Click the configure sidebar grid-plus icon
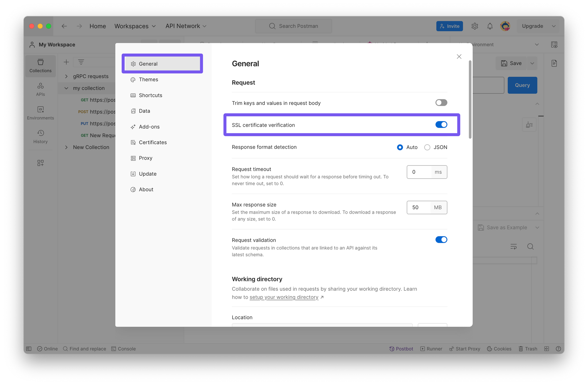The width and height of the screenshot is (588, 385). [41, 163]
